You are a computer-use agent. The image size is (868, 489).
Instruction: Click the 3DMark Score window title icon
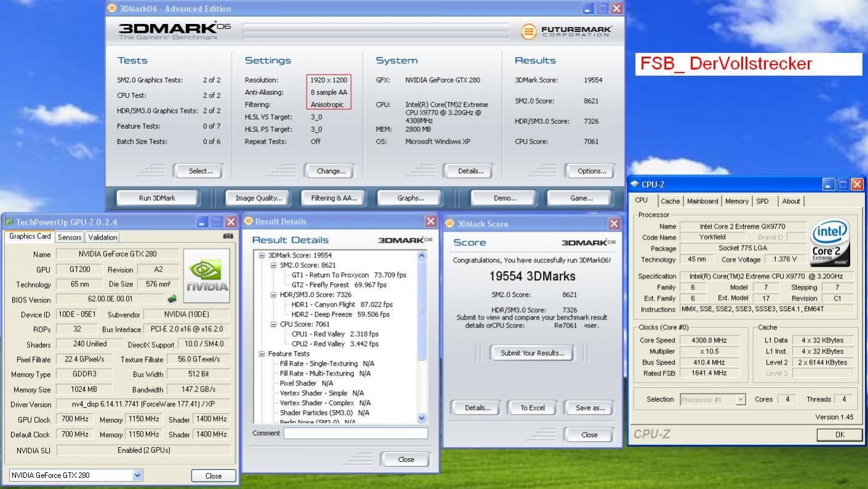(449, 224)
